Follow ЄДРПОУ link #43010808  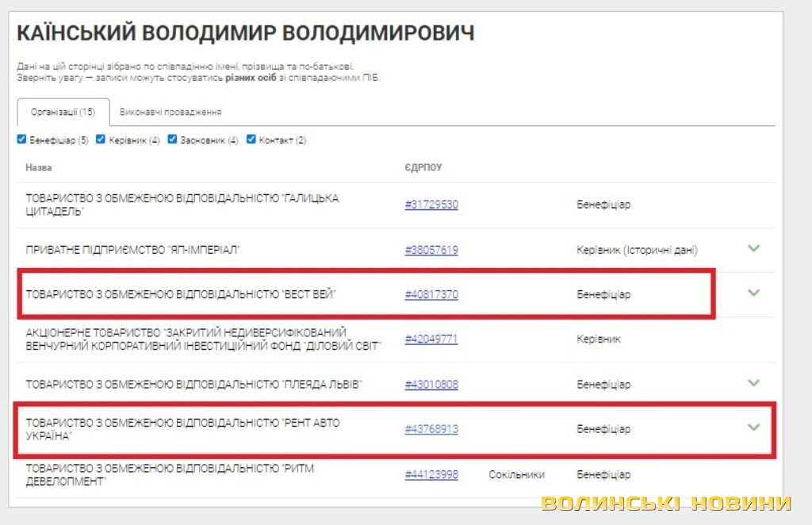tap(431, 385)
